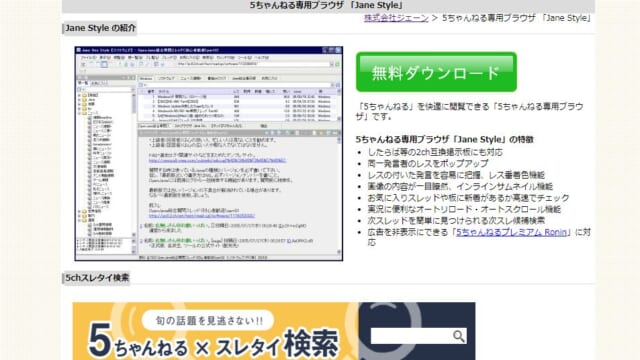Click feature text 同一発言者のレスをポップアップ

[x=428, y=163]
